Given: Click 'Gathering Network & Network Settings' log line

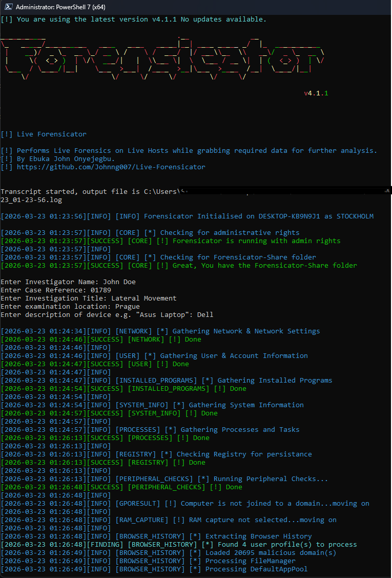Looking at the screenshot, I should coord(160,331).
